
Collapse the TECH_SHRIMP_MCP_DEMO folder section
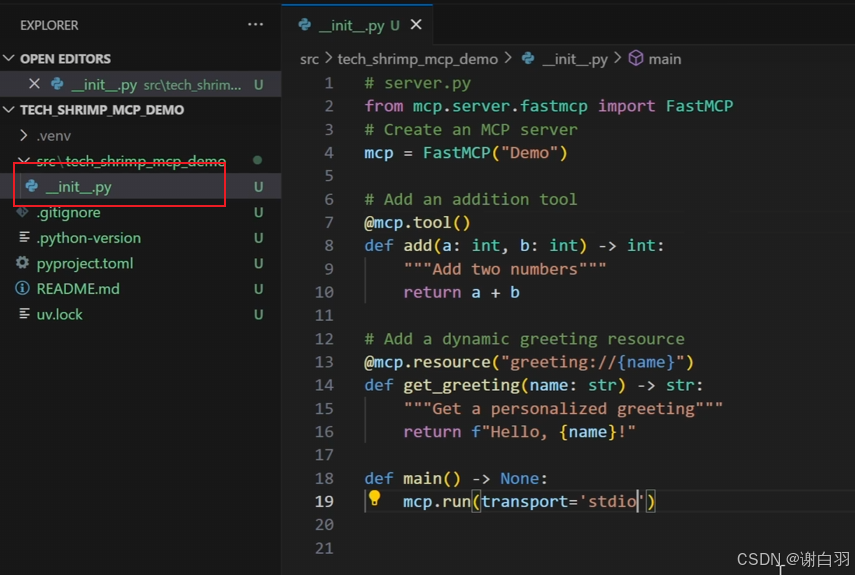pyautogui.click(x=9, y=110)
